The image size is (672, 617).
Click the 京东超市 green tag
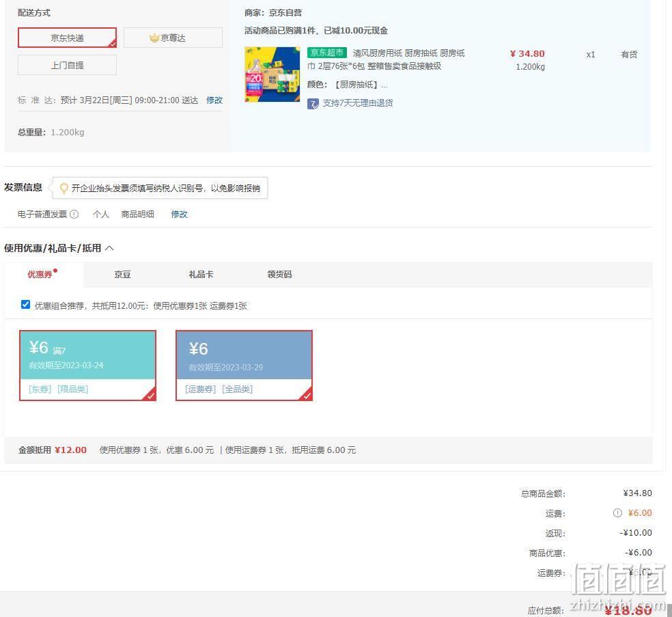tap(327, 53)
